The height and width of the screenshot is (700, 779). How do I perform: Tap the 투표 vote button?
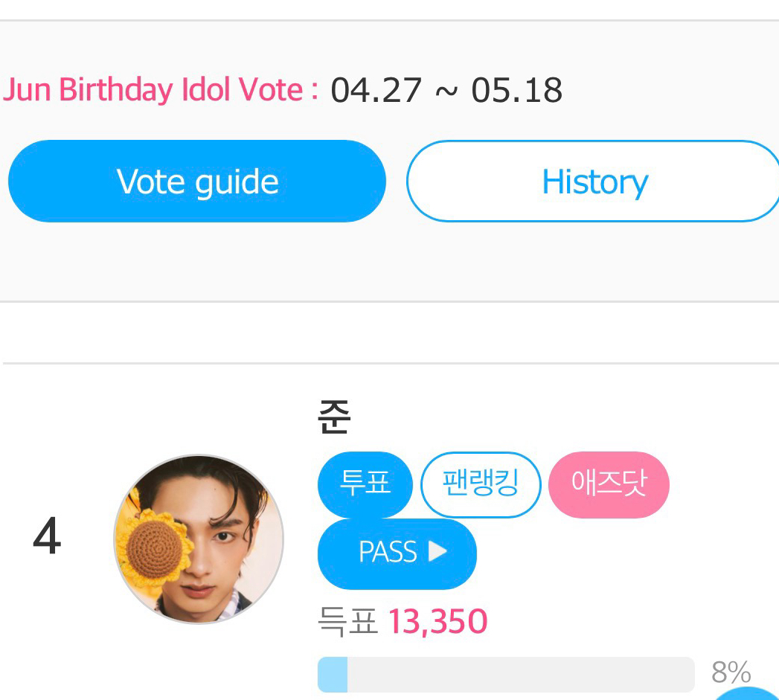(x=365, y=484)
